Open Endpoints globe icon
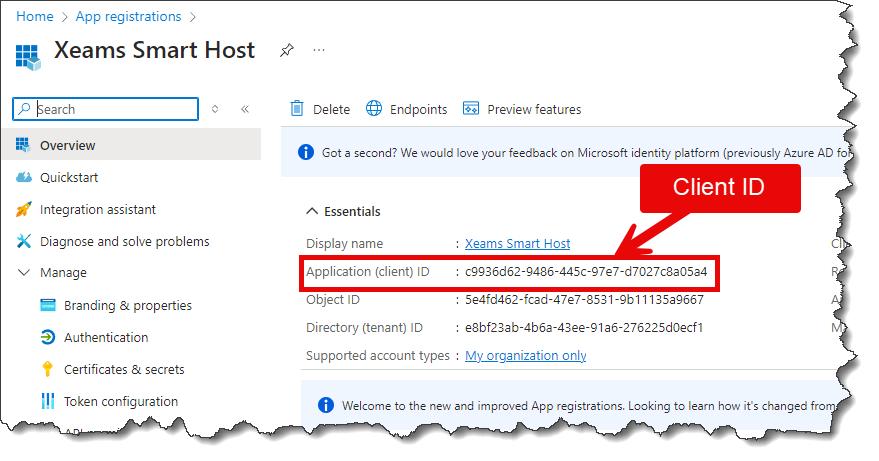 (x=374, y=109)
